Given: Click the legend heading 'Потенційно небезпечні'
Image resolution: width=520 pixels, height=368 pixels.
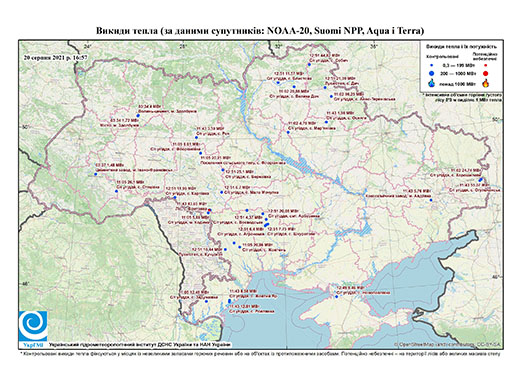Looking at the screenshot, I should click(485, 56).
